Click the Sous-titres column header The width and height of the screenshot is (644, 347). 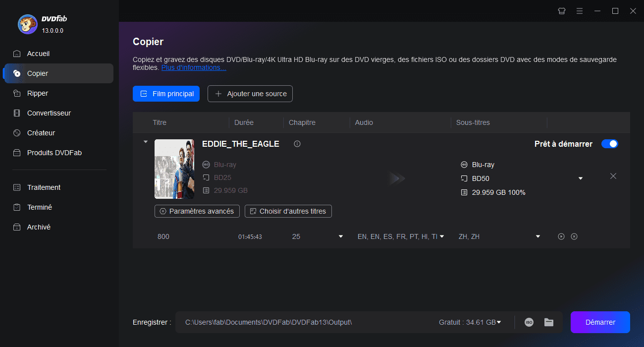473,122
